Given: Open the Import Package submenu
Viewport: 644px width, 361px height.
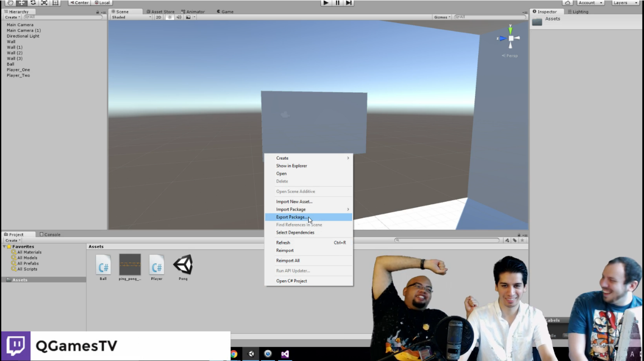Looking at the screenshot, I should (x=309, y=210).
